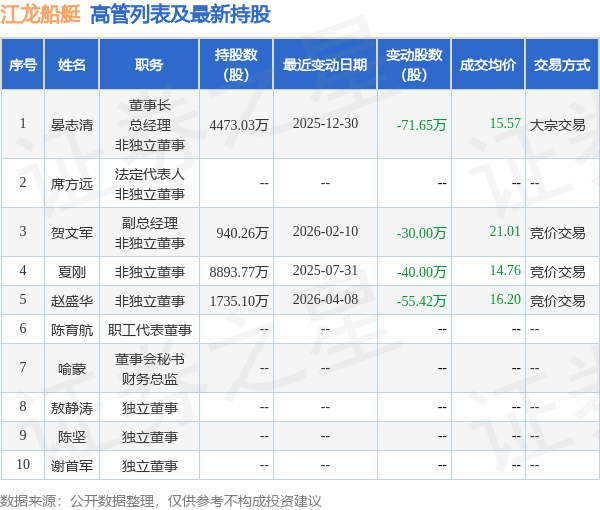Click the 大宗交易 cell in row 1

pos(558,125)
